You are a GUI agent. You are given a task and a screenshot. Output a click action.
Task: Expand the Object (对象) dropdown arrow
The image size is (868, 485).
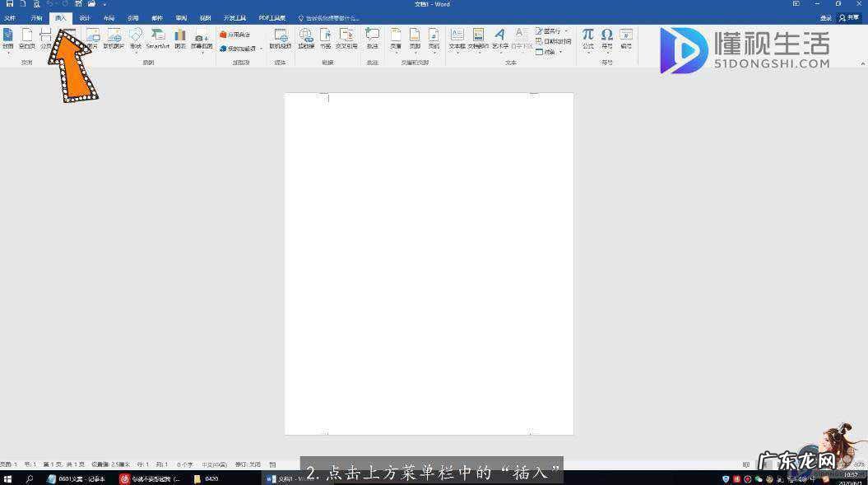click(561, 52)
